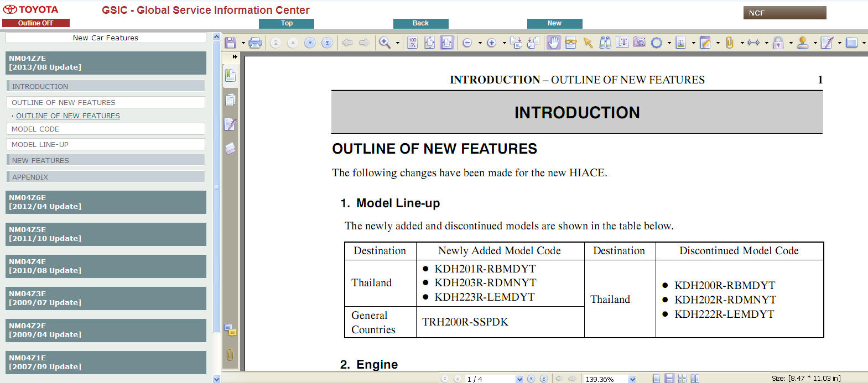Click the padlock security icon

click(x=778, y=43)
